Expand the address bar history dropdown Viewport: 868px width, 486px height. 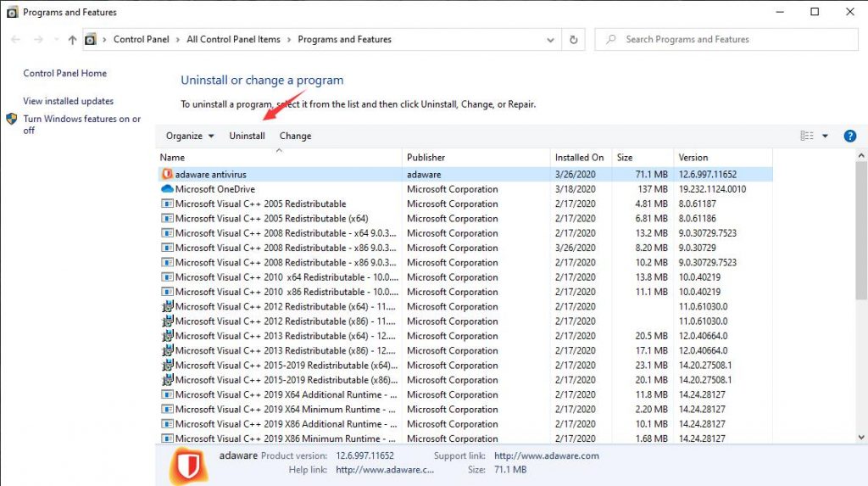coord(550,40)
